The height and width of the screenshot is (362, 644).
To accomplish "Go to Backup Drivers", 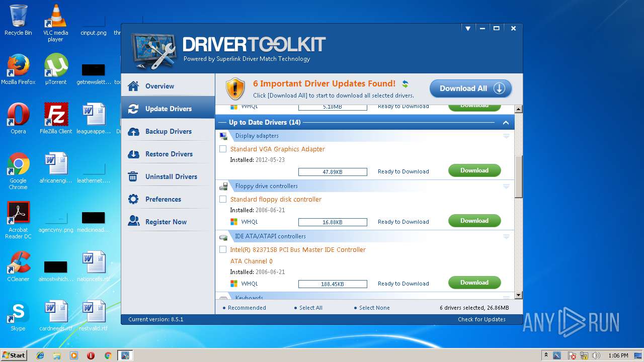I will (x=168, y=131).
